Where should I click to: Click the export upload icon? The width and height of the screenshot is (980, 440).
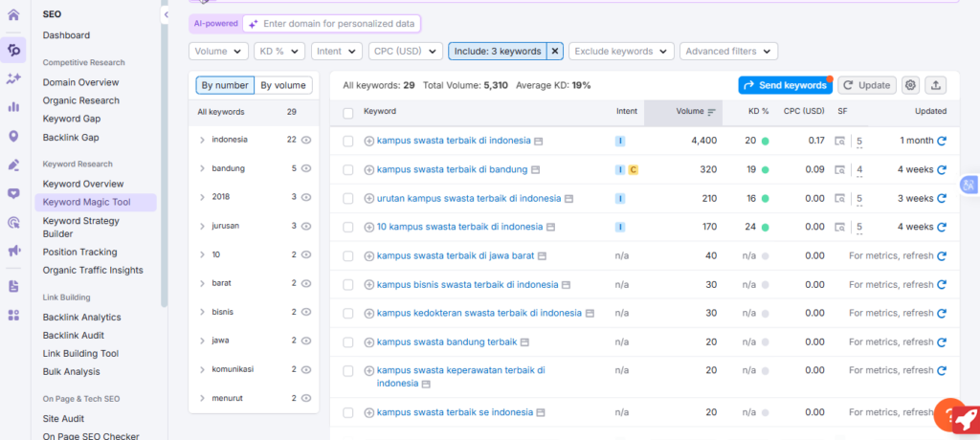pyautogui.click(x=936, y=85)
